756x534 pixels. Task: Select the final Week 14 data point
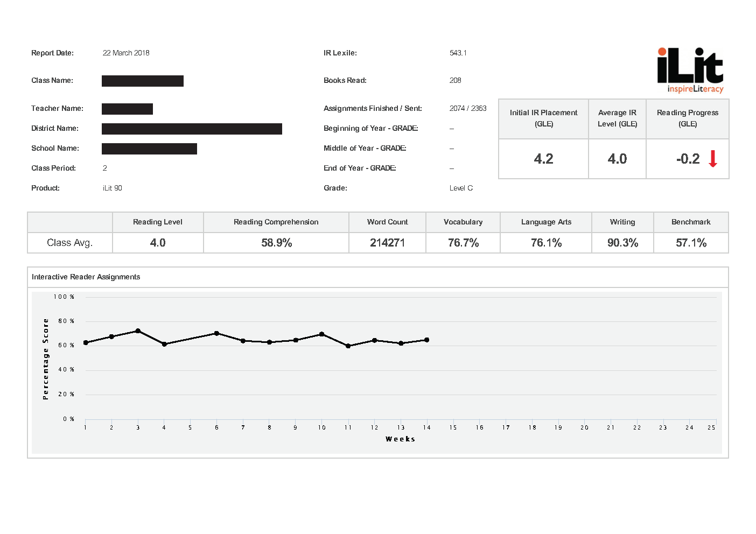coord(426,340)
